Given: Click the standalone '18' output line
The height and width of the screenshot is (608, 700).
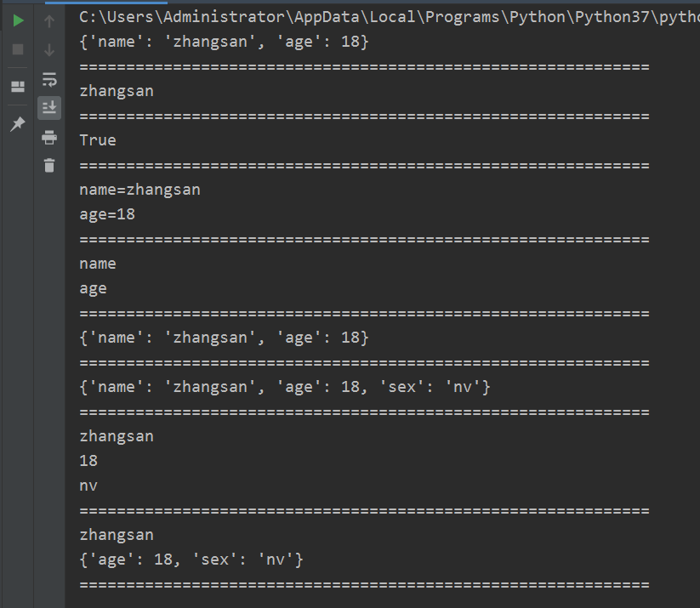Looking at the screenshot, I should point(88,461).
